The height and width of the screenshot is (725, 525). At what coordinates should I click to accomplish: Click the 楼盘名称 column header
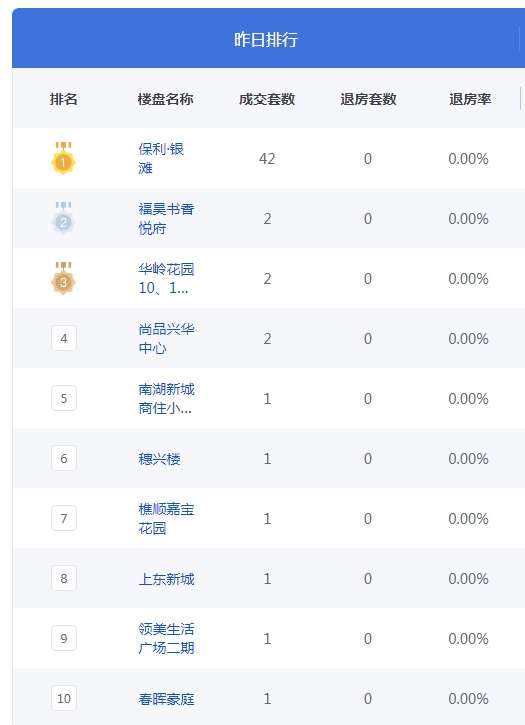165,99
